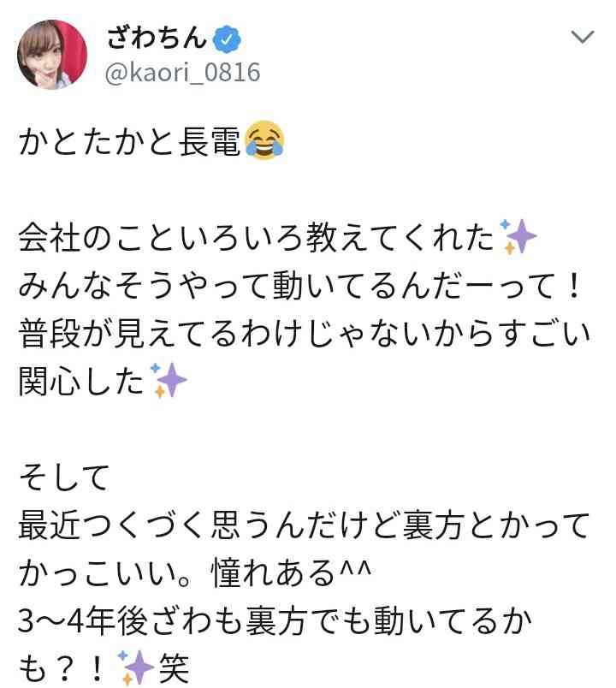Click the line みんなそうやって動いてるんだーって！

pyautogui.click(x=300, y=286)
